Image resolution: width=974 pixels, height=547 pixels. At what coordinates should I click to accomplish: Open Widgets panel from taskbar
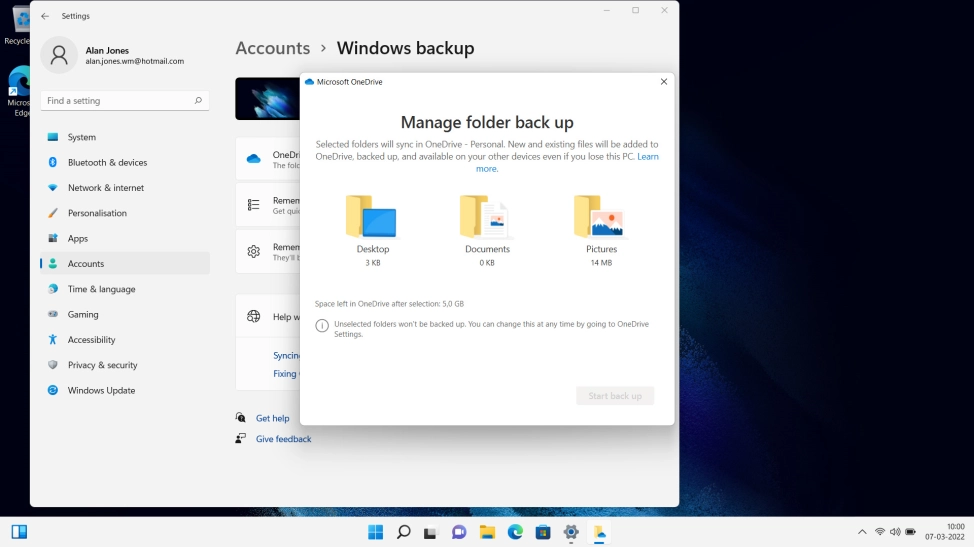pos(19,532)
